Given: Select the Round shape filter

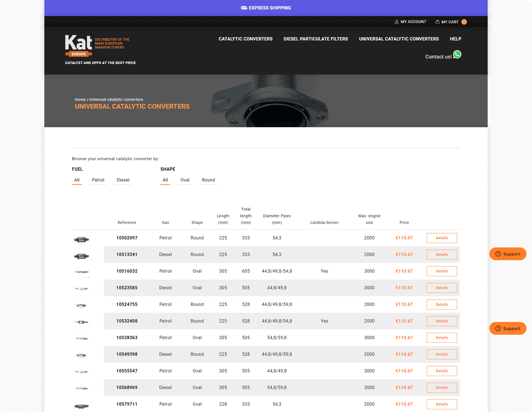Looking at the screenshot, I should click(x=208, y=180).
